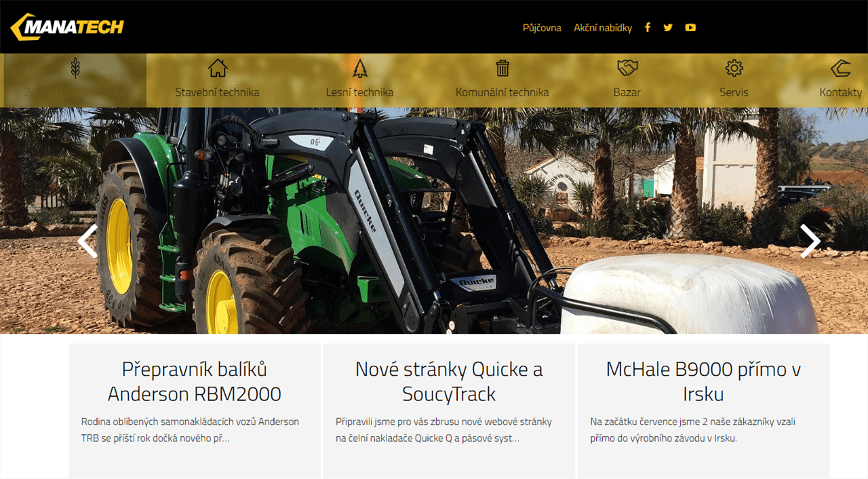The height and width of the screenshot is (479, 868).
Task: Click the wheat agriculture icon
Action: (75, 68)
